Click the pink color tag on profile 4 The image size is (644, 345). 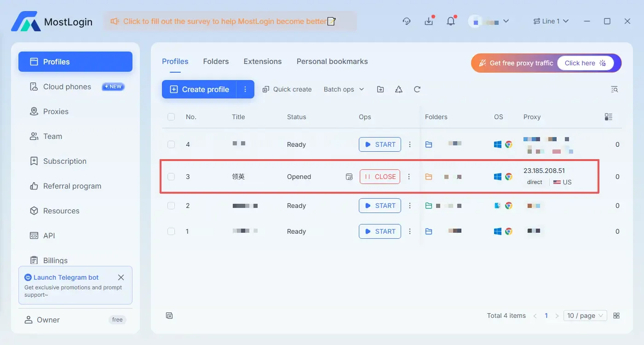point(557,151)
